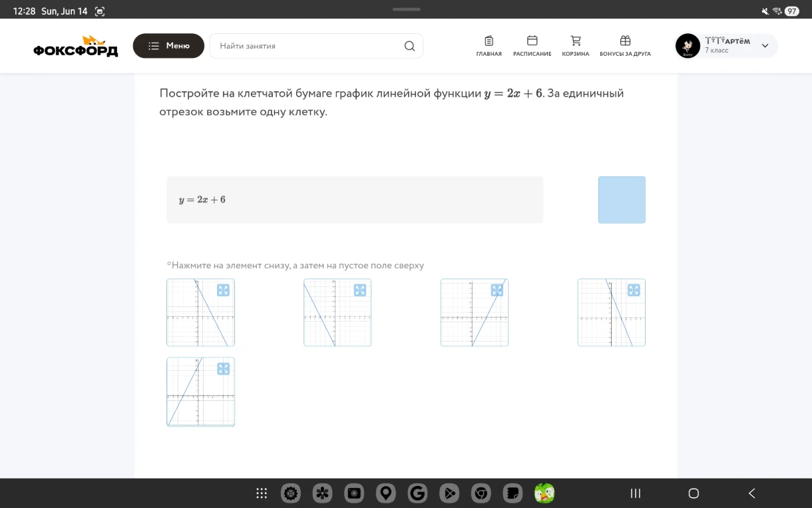The height and width of the screenshot is (508, 812).
Task: Open the taskbar all-apps grid
Action: pos(262,493)
